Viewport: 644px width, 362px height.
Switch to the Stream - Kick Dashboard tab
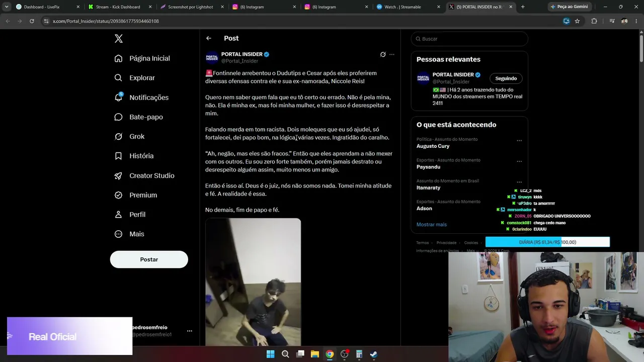click(119, 7)
